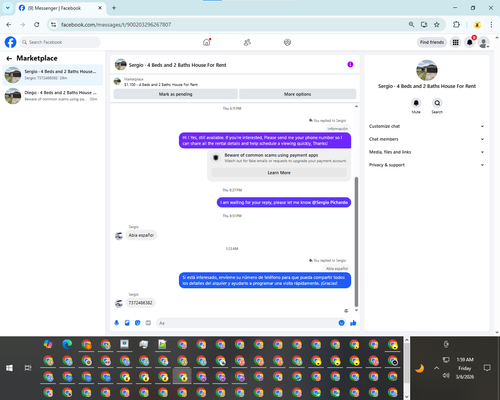The image size is (500, 400).
Task: Click the $1,100 listing summary text
Action: tap(161, 85)
